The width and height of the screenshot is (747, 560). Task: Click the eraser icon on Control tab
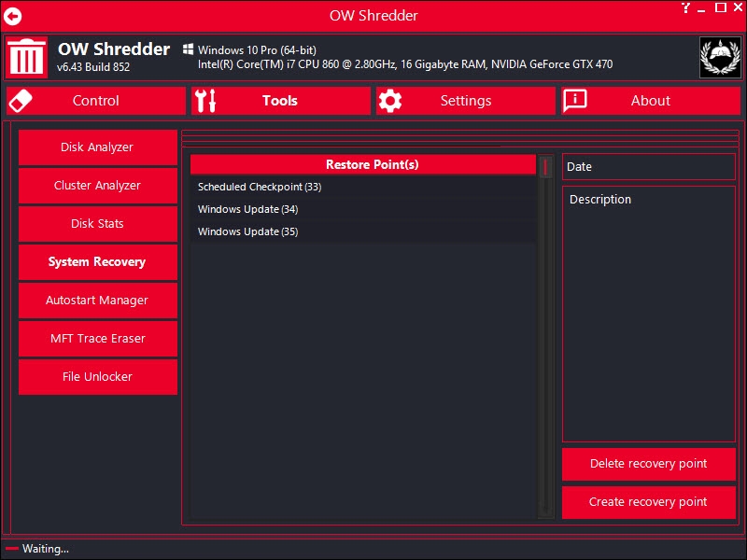click(21, 101)
